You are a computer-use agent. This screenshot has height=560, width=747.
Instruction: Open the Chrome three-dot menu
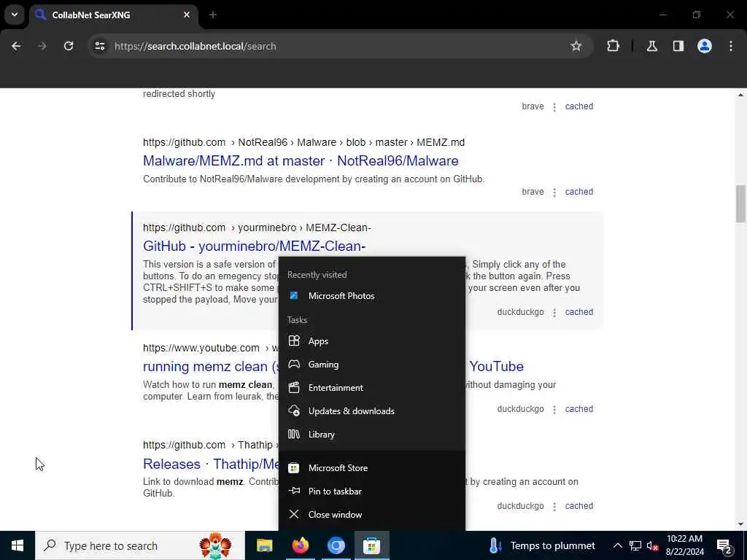[731, 46]
